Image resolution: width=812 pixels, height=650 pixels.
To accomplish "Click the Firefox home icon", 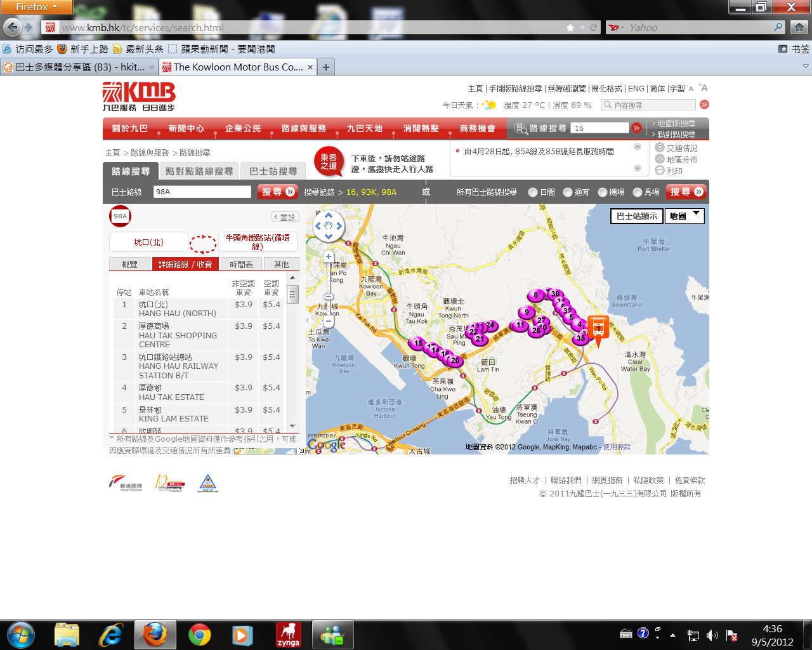I will (x=799, y=27).
